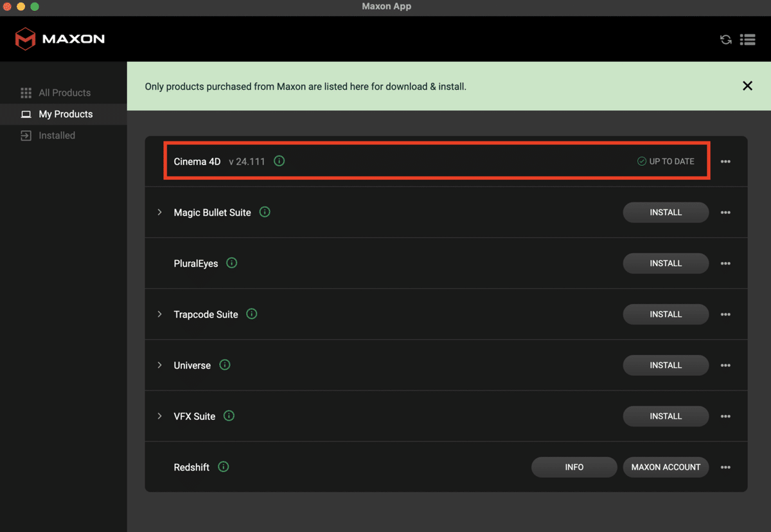Click the refresh icon in top bar
The height and width of the screenshot is (532, 771).
coord(725,40)
